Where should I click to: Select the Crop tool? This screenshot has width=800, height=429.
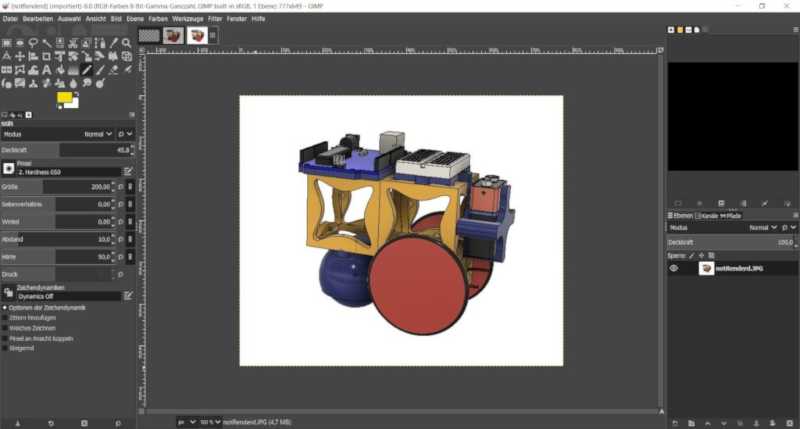[46, 56]
